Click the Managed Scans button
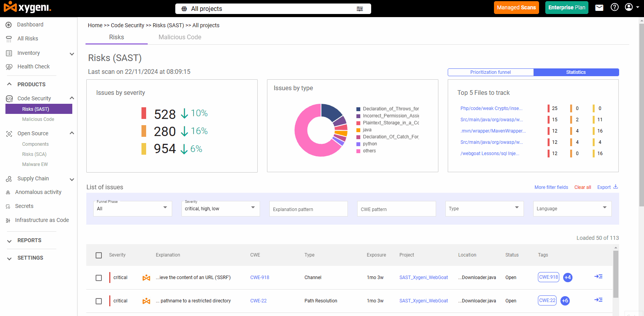 tap(516, 7)
